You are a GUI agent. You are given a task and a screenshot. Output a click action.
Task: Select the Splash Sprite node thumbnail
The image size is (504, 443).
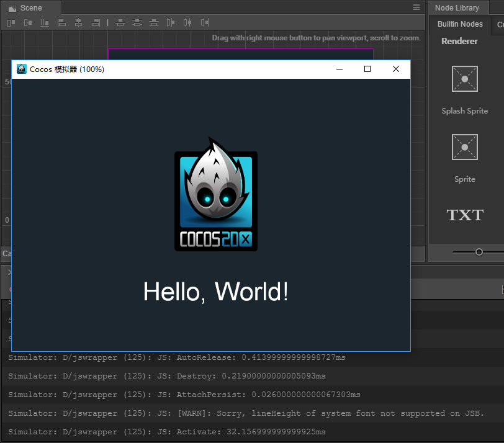coord(464,79)
